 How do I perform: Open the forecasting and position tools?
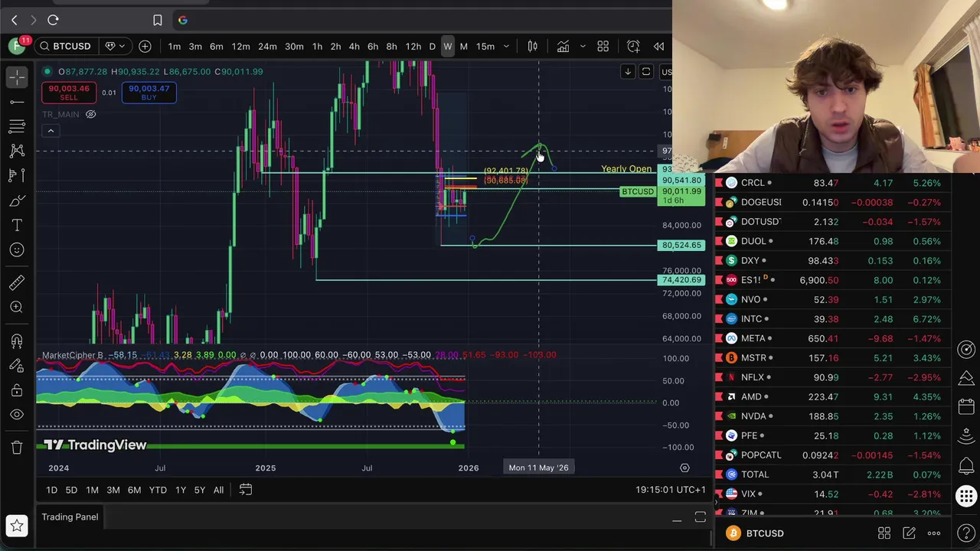(x=17, y=175)
